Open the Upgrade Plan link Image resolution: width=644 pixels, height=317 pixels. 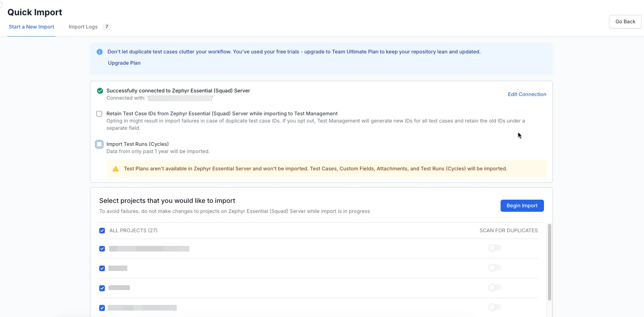tap(124, 63)
